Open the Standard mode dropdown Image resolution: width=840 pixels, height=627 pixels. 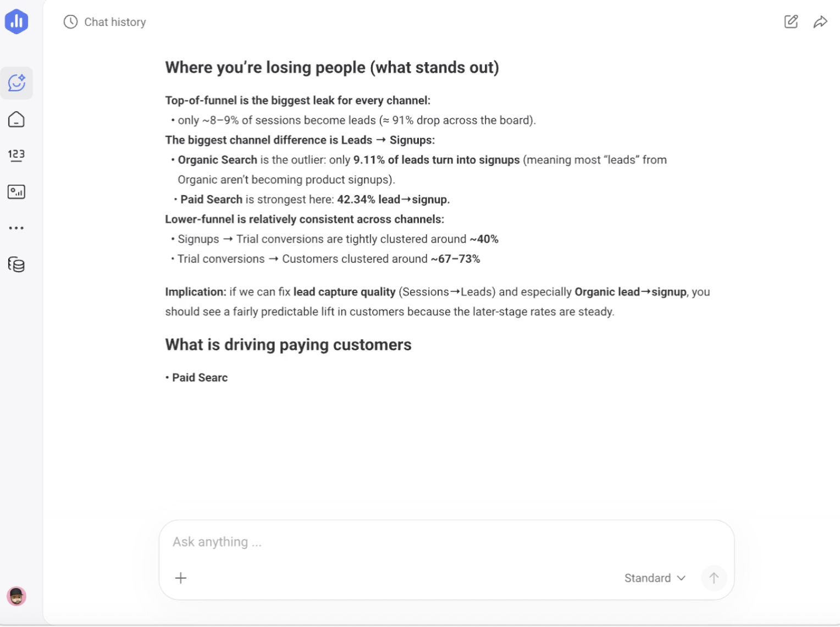pos(655,578)
